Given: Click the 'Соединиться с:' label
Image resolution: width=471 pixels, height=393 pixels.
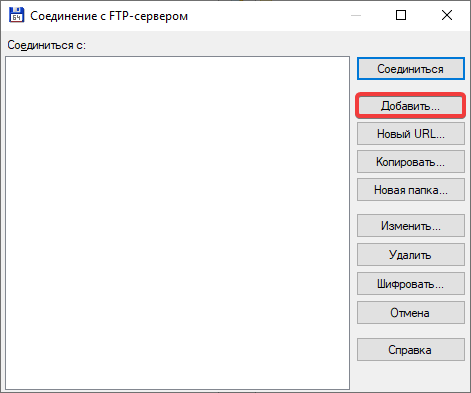Looking at the screenshot, I should (47, 45).
